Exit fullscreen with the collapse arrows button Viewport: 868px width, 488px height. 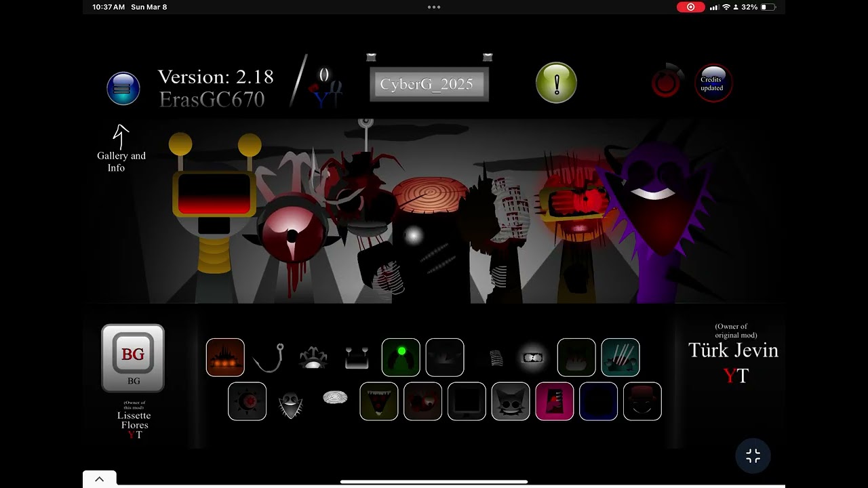753,456
